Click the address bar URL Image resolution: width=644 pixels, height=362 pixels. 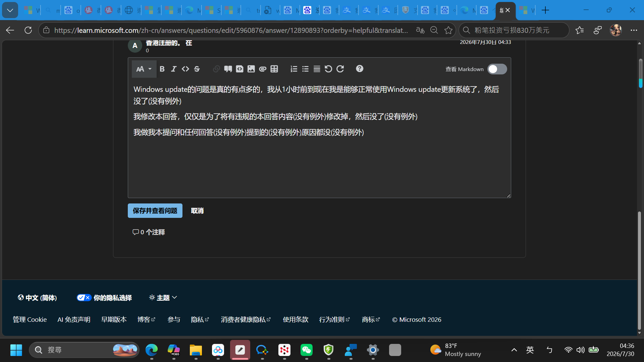click(231, 30)
